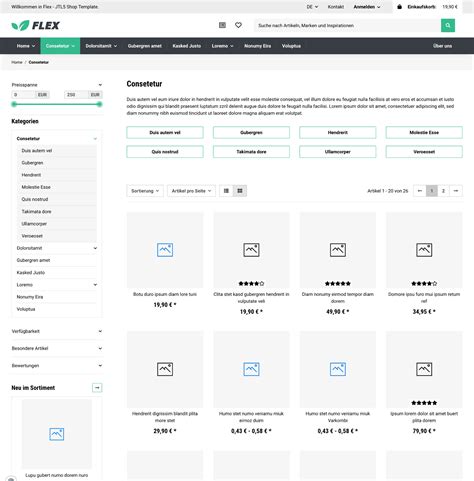Click Veroeoset category button

[x=424, y=152]
